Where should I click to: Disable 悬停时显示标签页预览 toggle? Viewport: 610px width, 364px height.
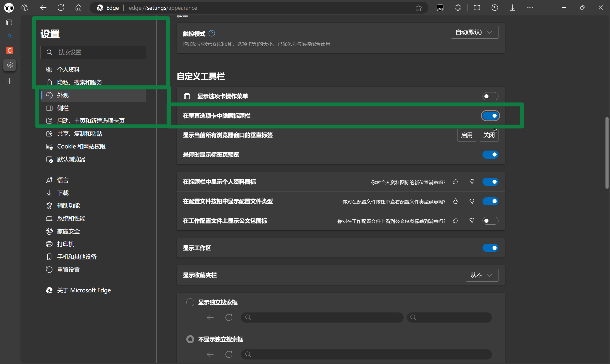coord(490,155)
